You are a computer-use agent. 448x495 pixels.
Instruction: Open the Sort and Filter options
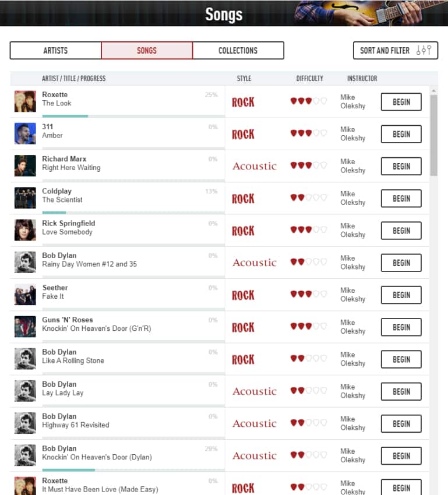coord(395,51)
